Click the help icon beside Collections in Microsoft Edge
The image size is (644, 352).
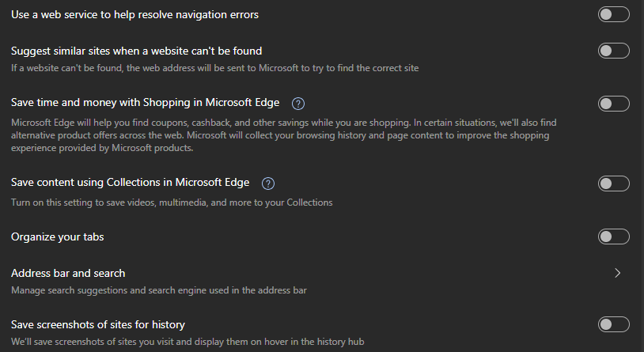(x=268, y=184)
